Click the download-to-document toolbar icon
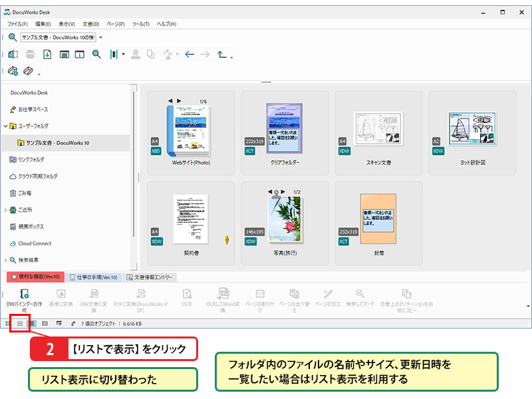This screenshot has height=399, width=532. point(47,55)
